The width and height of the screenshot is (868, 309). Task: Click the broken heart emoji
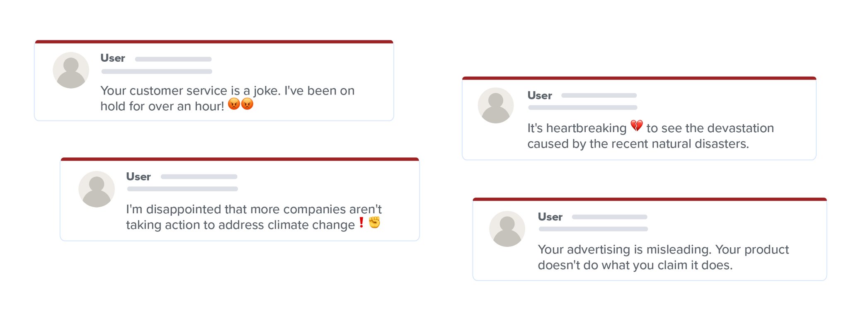[637, 126]
